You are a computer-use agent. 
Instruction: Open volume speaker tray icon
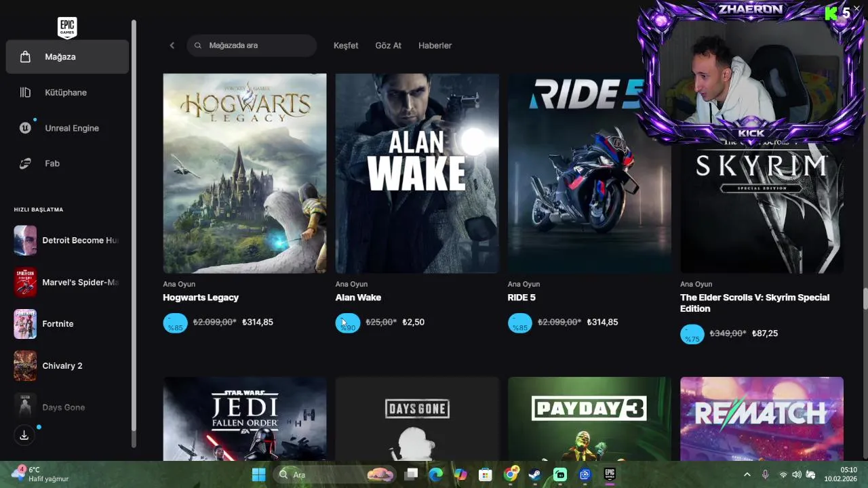coord(796,474)
